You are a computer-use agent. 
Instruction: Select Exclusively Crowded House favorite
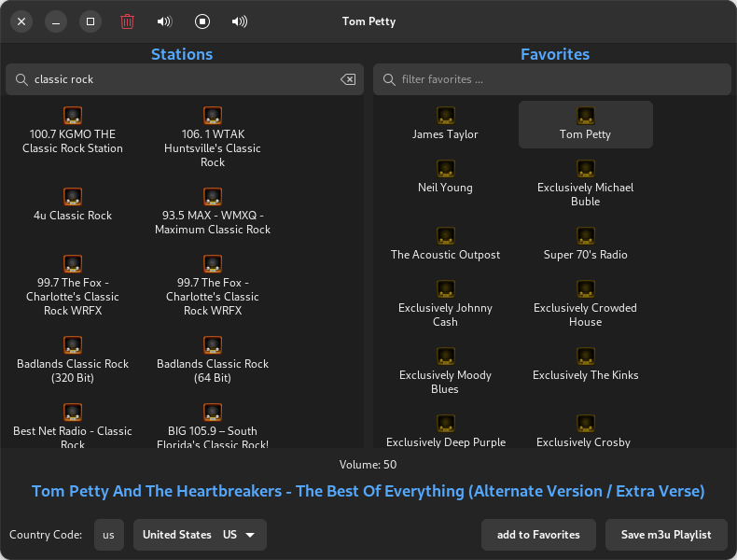click(x=585, y=304)
